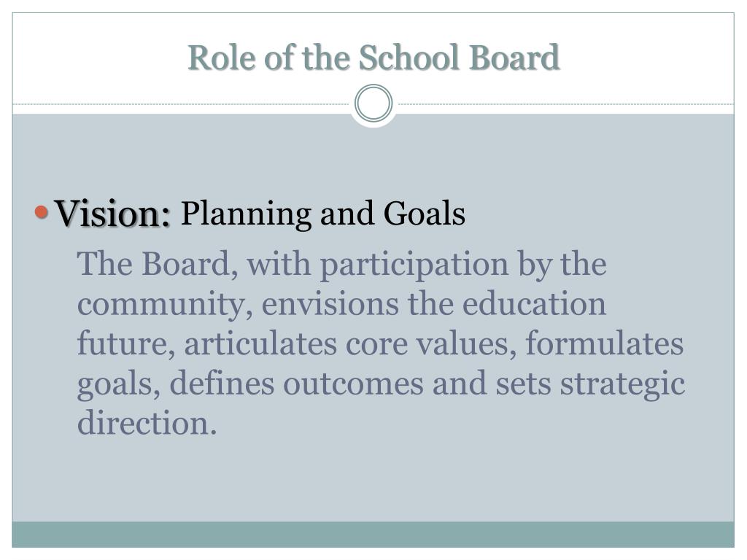Click the word education in the paragraph
Image resolution: width=747 pixels, height=560 pixels.
click(x=534, y=304)
